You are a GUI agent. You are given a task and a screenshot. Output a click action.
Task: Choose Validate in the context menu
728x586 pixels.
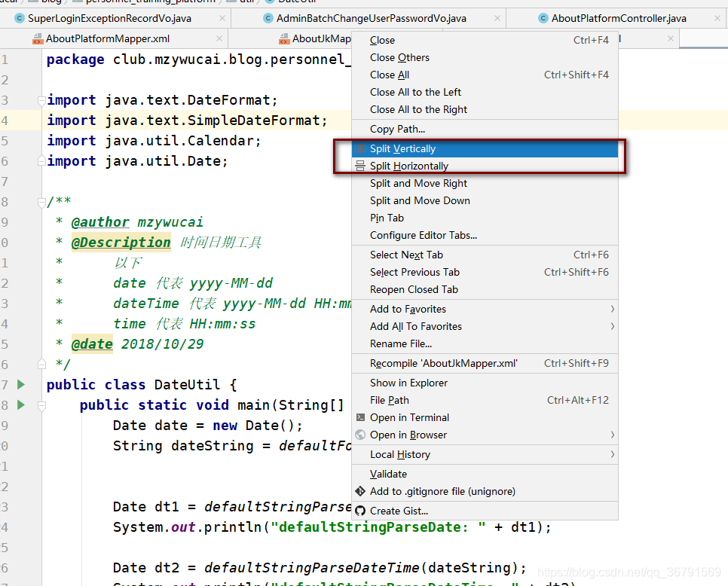[x=485, y=475]
